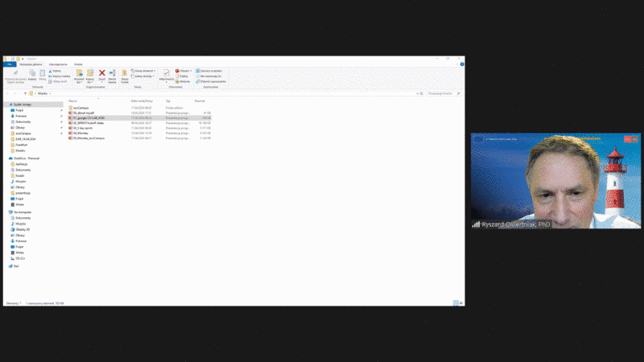Viewport: 644px width, 362px height.
Task: Click the Refresh icon beside address bar
Action: pyautogui.click(x=419, y=93)
